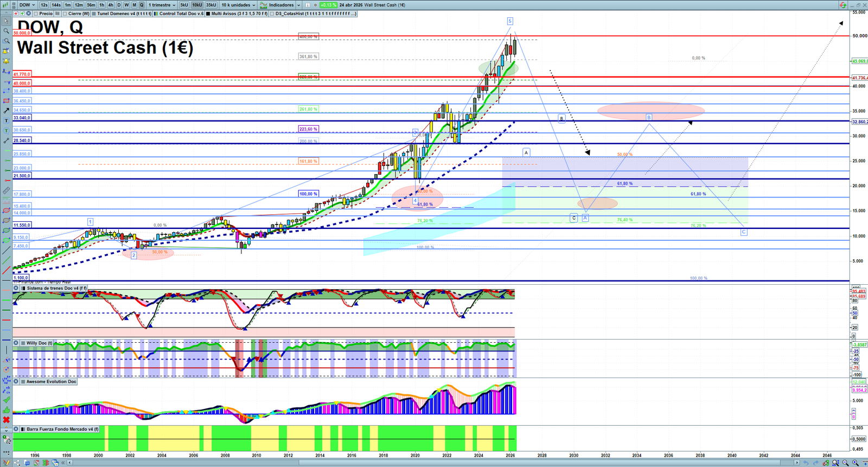Open the DOW ticker dropdown

click(x=27, y=5)
